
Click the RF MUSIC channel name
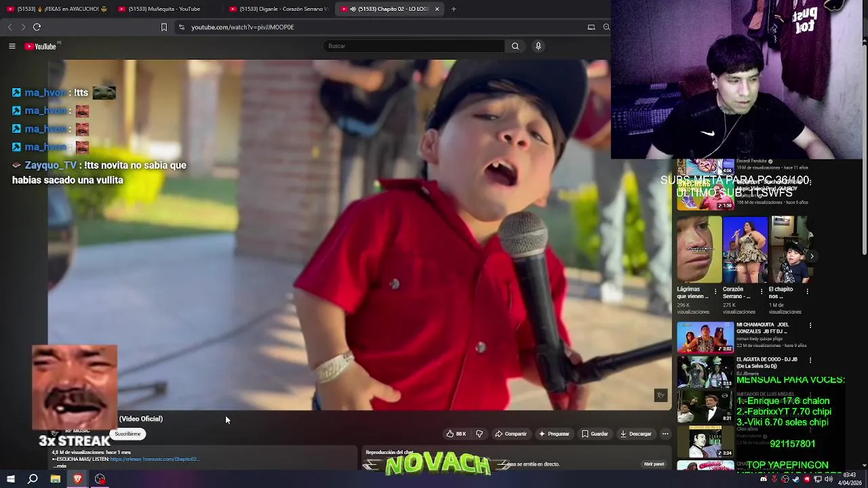[77, 430]
